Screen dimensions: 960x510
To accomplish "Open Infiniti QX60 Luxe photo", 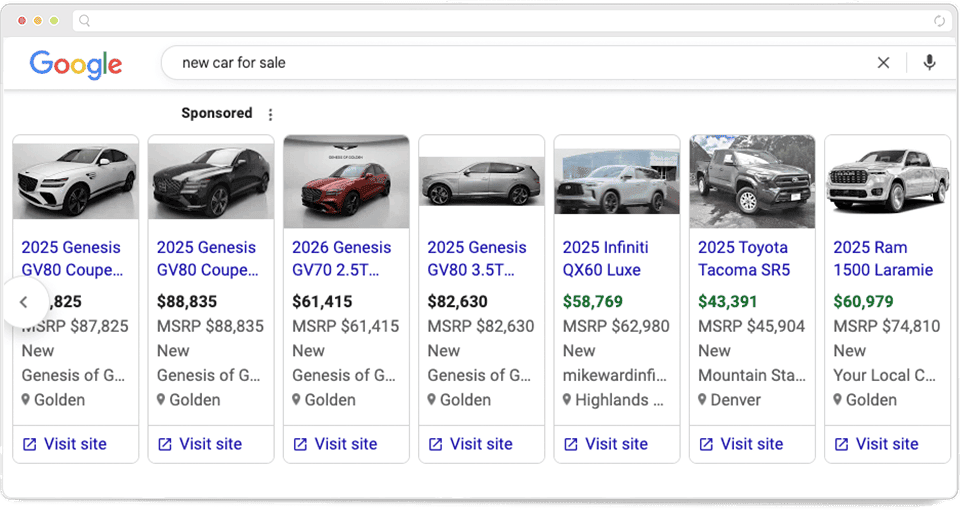I will (x=617, y=181).
